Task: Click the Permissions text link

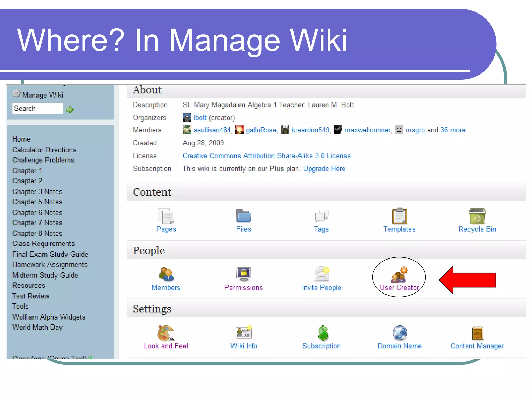Action: [x=244, y=288]
